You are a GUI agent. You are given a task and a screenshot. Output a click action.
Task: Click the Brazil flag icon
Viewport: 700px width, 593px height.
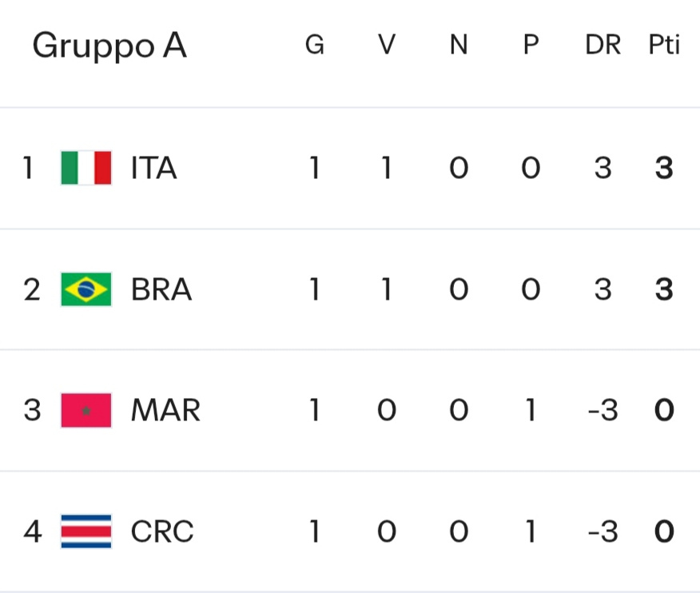tap(86, 289)
